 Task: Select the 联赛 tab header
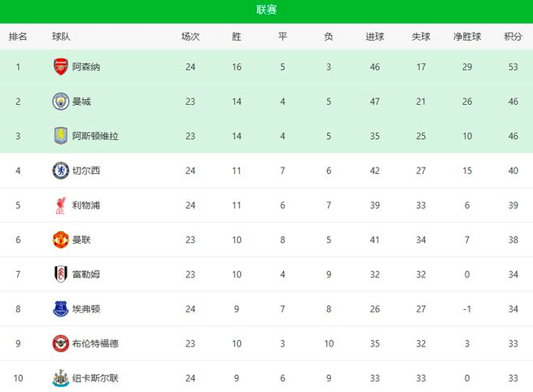click(266, 10)
